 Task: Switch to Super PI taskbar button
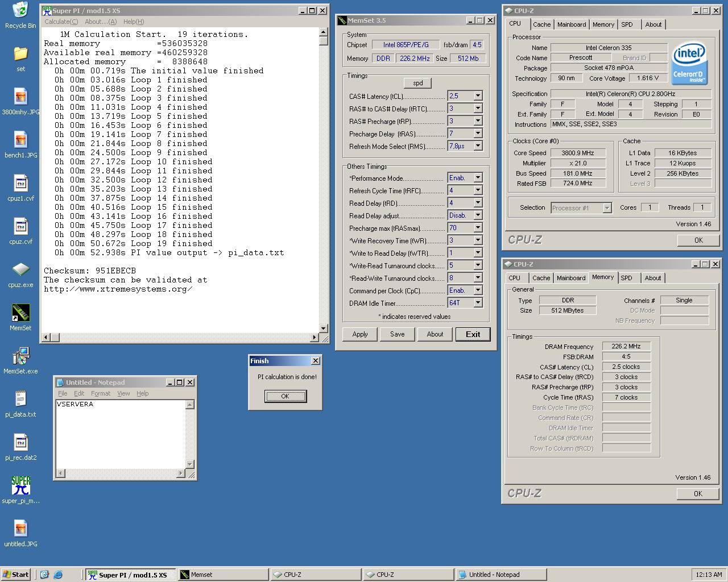pos(131,575)
